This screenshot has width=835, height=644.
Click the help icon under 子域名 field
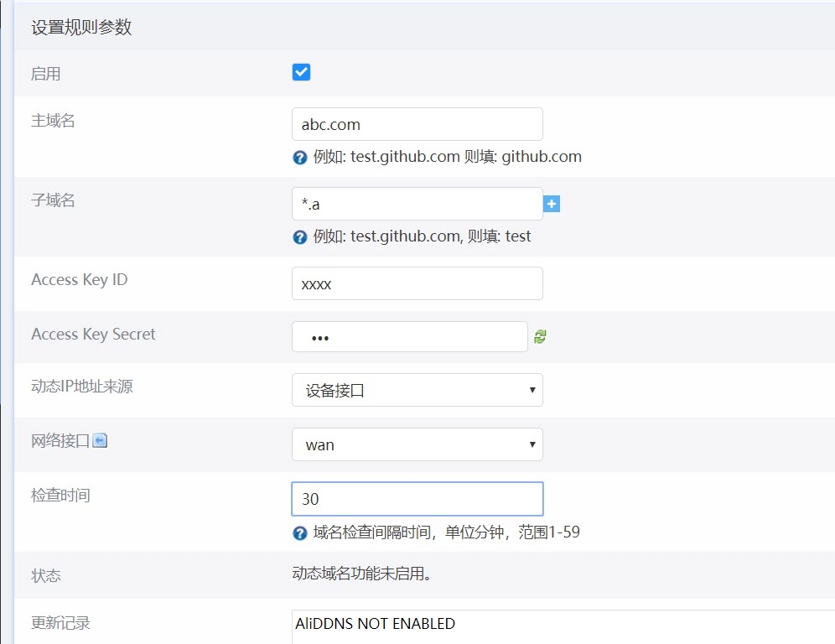coord(299,237)
